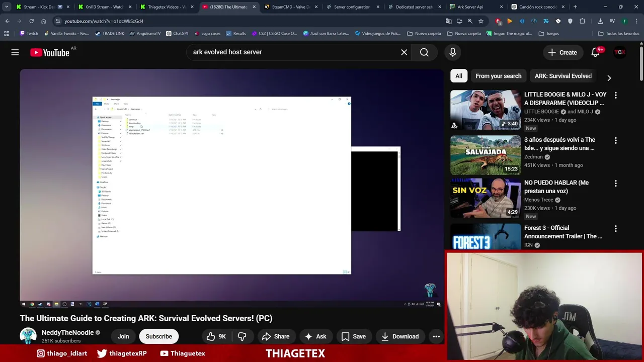644x362 pixels.
Task: Click the Ask button
Action: coord(315,336)
